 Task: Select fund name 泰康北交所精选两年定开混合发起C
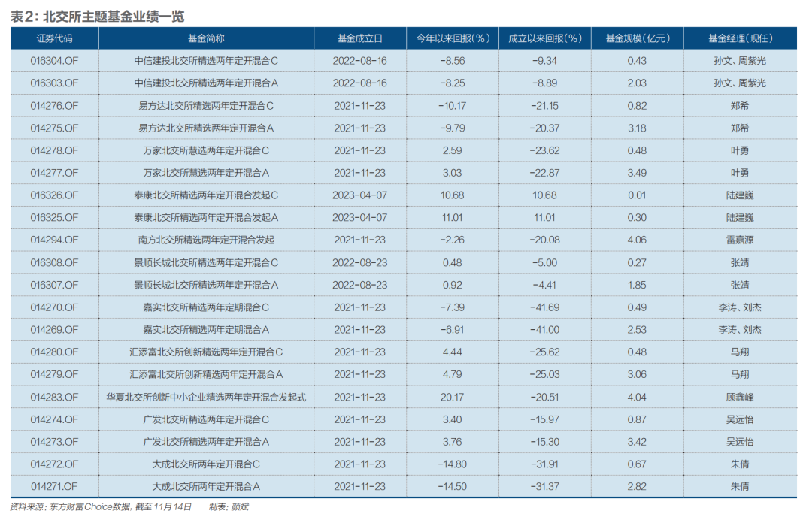click(206, 195)
